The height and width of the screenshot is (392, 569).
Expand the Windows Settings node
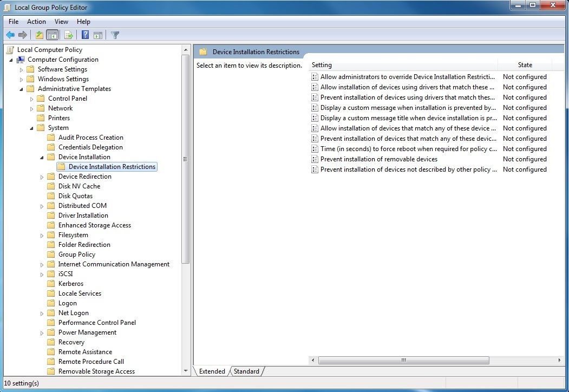point(21,80)
